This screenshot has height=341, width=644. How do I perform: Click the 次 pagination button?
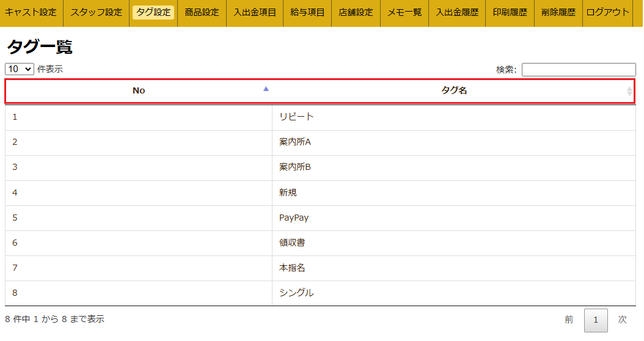(x=622, y=320)
